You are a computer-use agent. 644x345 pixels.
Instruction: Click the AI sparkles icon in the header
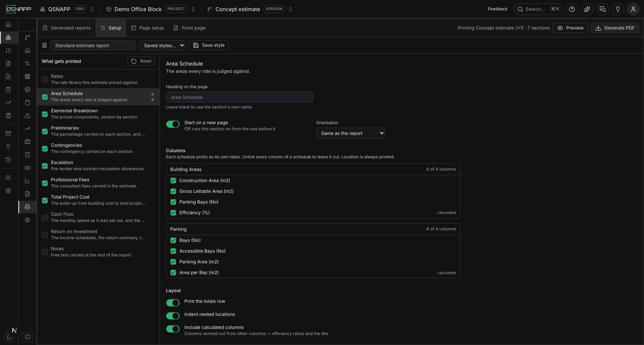tap(587, 9)
